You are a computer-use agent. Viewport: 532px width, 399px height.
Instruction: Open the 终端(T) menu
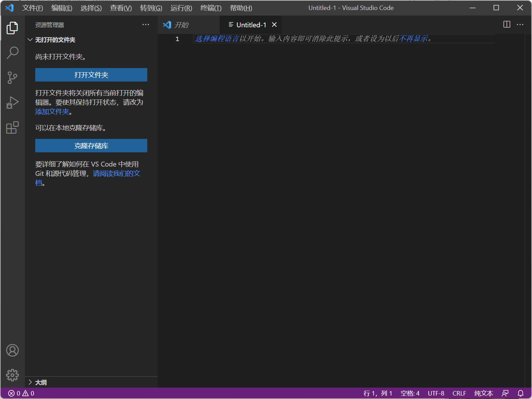click(211, 8)
